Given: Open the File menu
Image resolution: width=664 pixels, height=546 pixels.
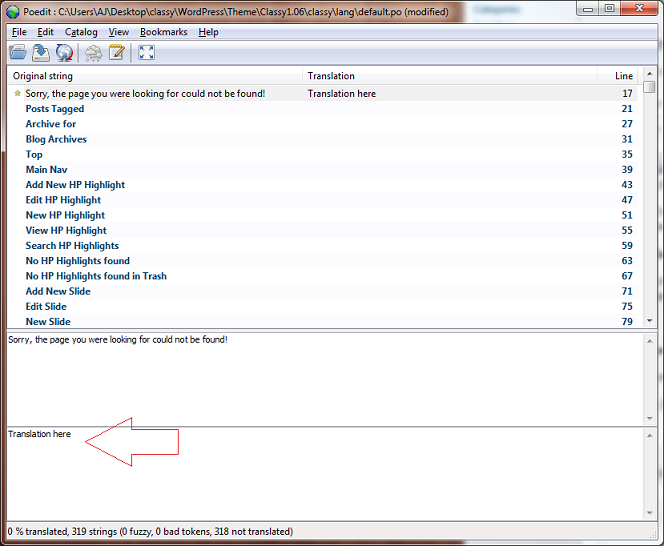Looking at the screenshot, I should pyautogui.click(x=19, y=32).
